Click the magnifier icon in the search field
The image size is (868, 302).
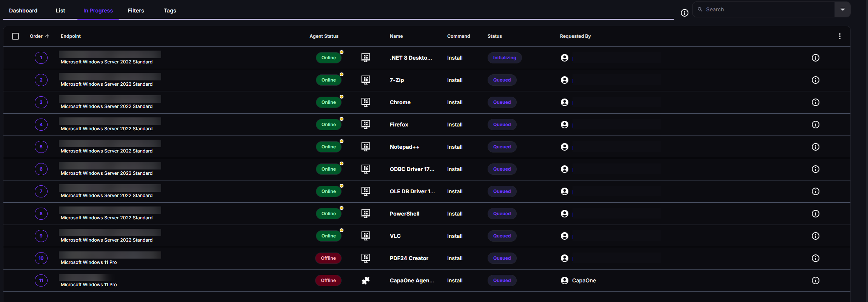(700, 9)
